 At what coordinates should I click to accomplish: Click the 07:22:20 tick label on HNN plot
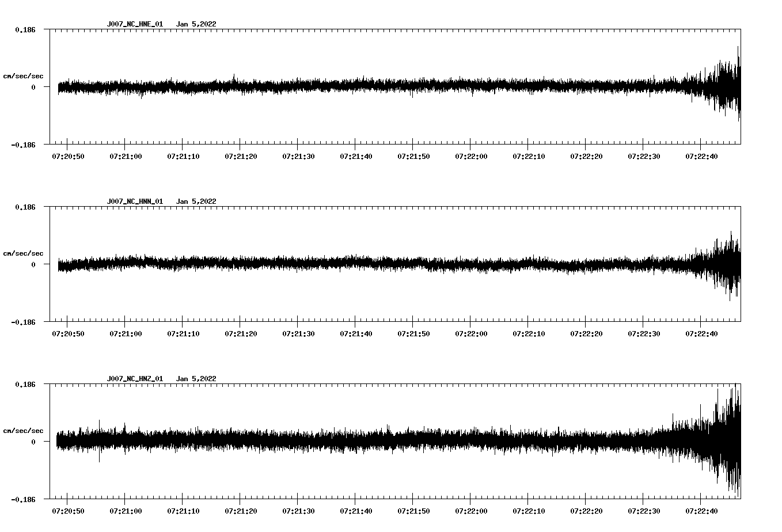[x=586, y=333]
